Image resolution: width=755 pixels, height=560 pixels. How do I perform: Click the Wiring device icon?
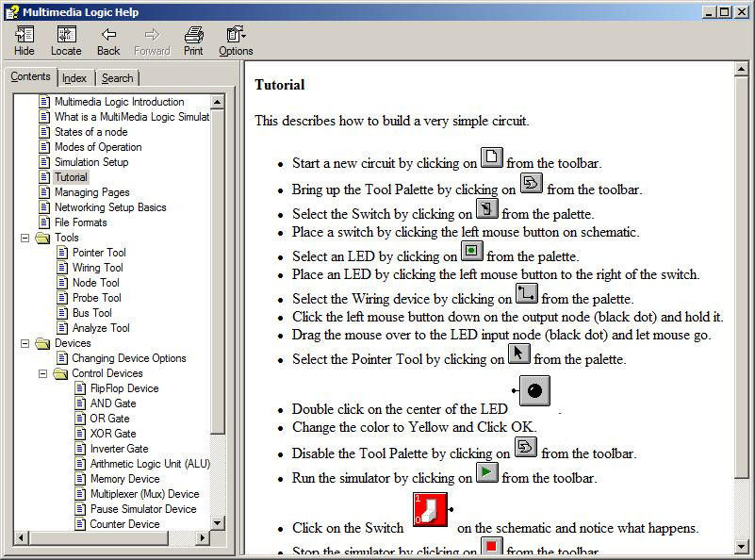coord(527,293)
